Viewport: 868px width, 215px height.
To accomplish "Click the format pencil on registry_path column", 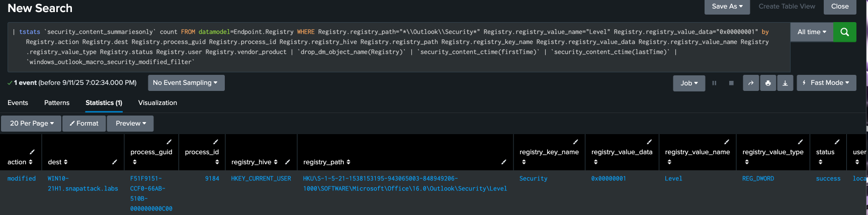I will [x=503, y=162].
